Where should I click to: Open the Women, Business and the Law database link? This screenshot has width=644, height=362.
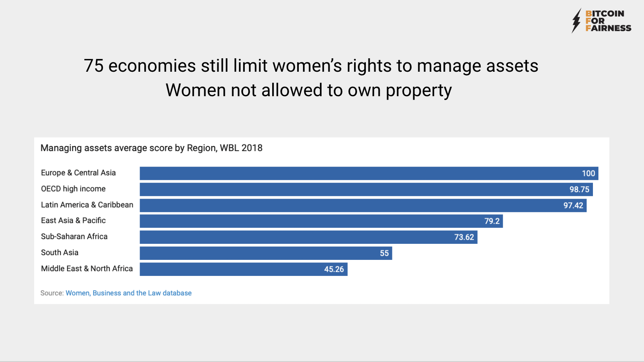[x=128, y=293]
